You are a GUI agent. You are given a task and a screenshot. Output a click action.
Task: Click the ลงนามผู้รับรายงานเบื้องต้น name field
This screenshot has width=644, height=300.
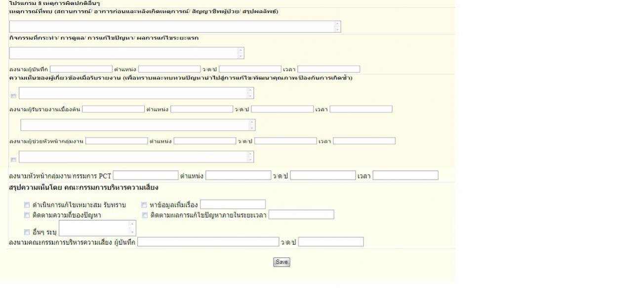tap(114, 109)
